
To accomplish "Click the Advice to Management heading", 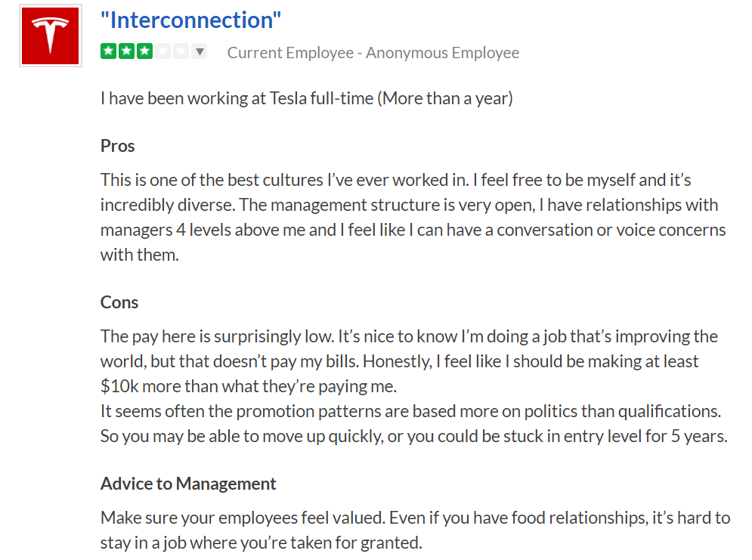I will point(188,484).
